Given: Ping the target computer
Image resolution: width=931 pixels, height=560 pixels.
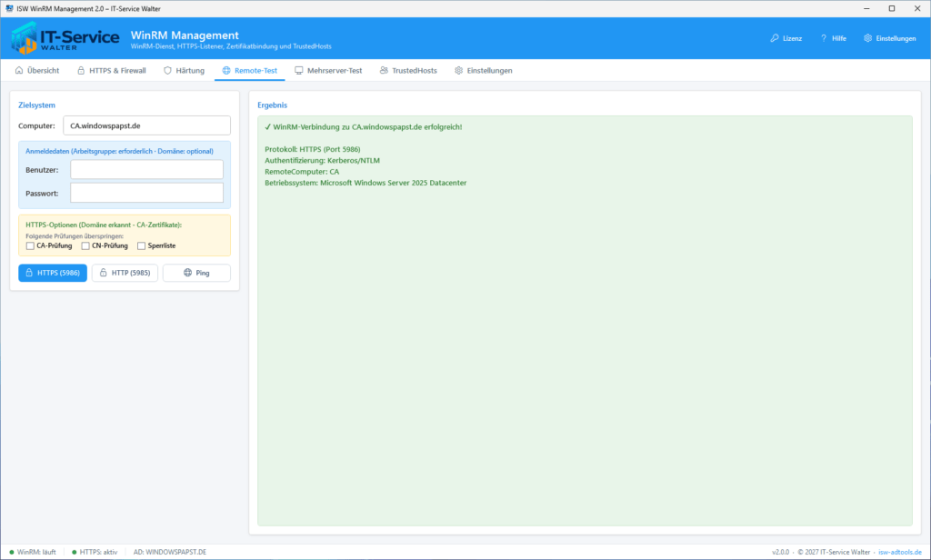Looking at the screenshot, I should click(x=196, y=273).
